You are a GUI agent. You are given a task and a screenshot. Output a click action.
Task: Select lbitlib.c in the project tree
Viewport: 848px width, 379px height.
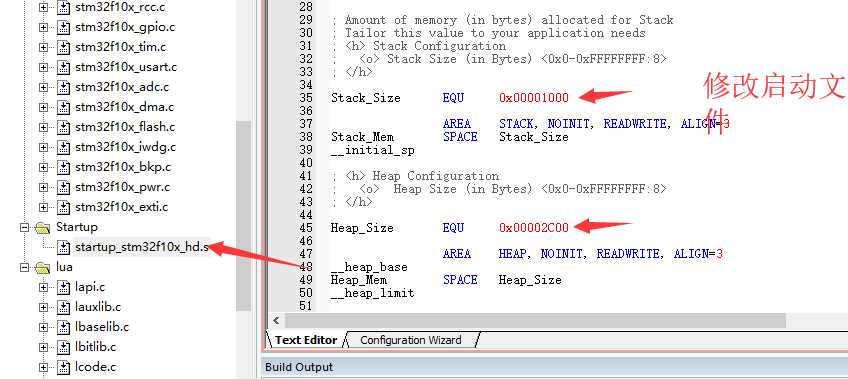(95, 348)
